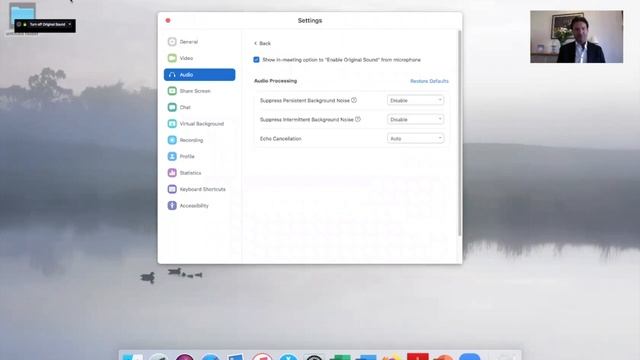The height and width of the screenshot is (360, 640).
Task: Open the Share Screen settings icon
Action: [172, 91]
